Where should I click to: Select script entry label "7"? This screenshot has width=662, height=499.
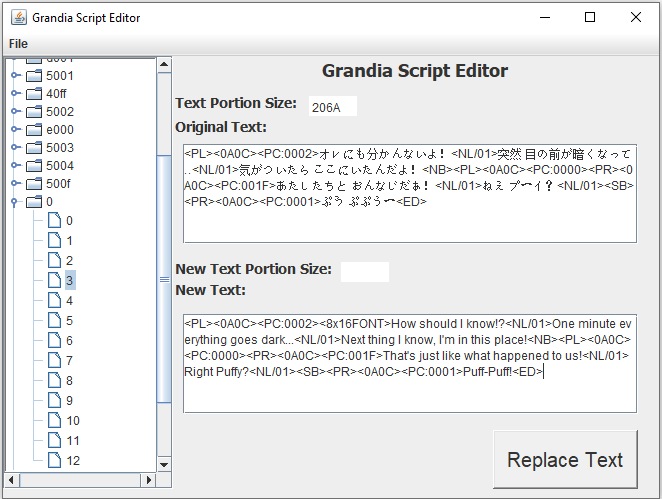pos(69,361)
